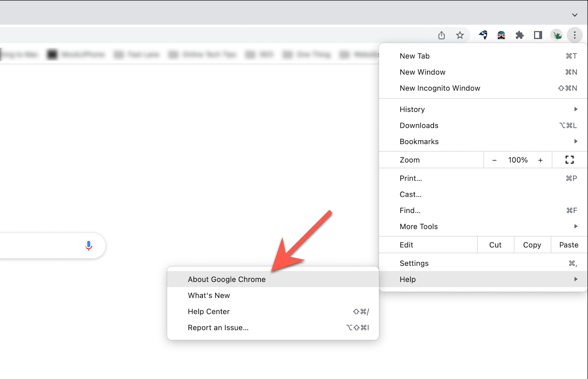588x379 pixels.
Task: Enter full screen via the Zoom row icon
Action: pyautogui.click(x=570, y=160)
